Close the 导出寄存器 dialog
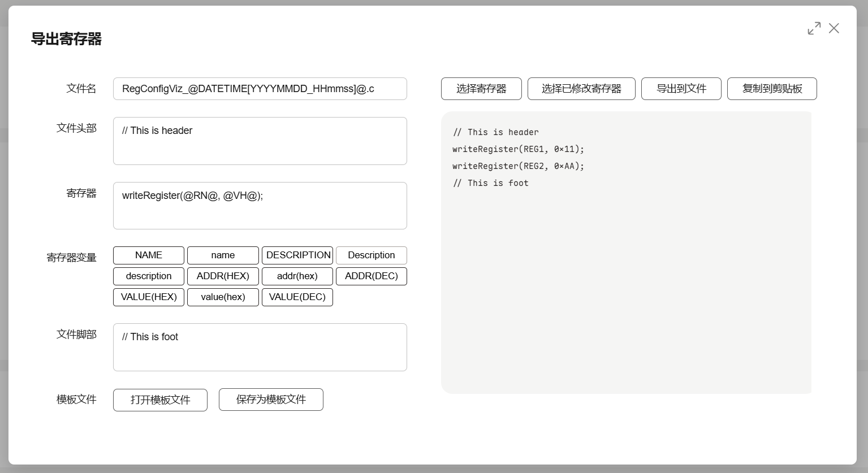The image size is (868, 473). tap(834, 28)
